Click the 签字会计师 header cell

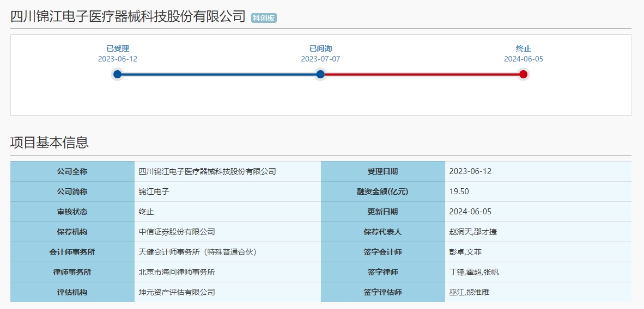[x=383, y=252]
